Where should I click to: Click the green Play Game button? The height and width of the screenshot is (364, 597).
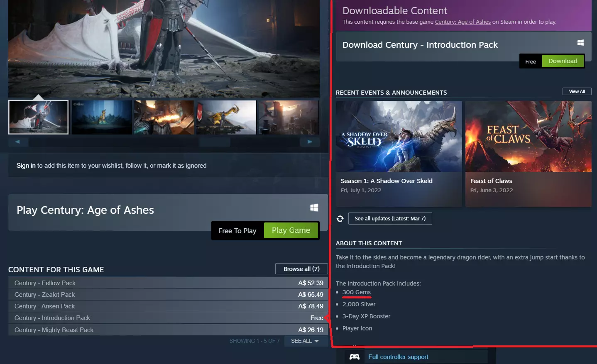[291, 230]
